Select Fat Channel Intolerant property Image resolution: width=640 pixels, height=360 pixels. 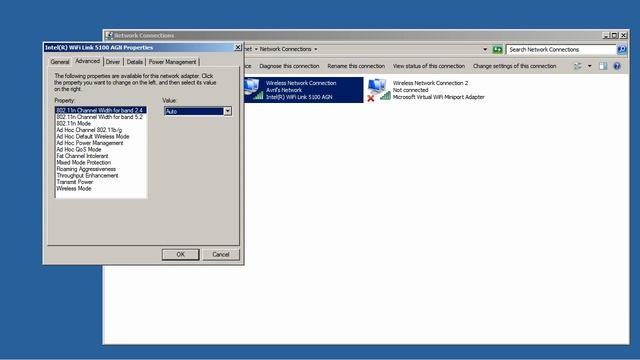click(x=101, y=156)
